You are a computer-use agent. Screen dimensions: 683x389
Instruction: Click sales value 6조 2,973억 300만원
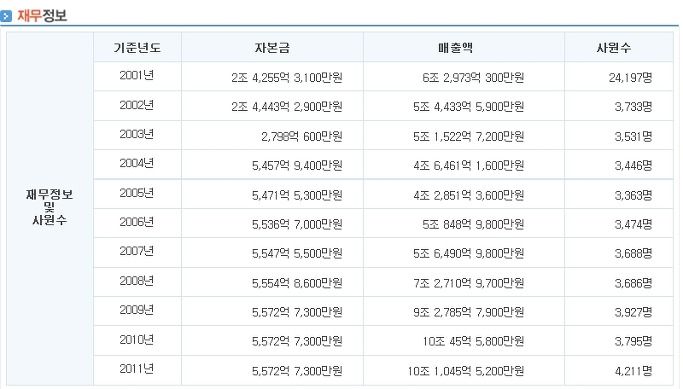pos(473,78)
